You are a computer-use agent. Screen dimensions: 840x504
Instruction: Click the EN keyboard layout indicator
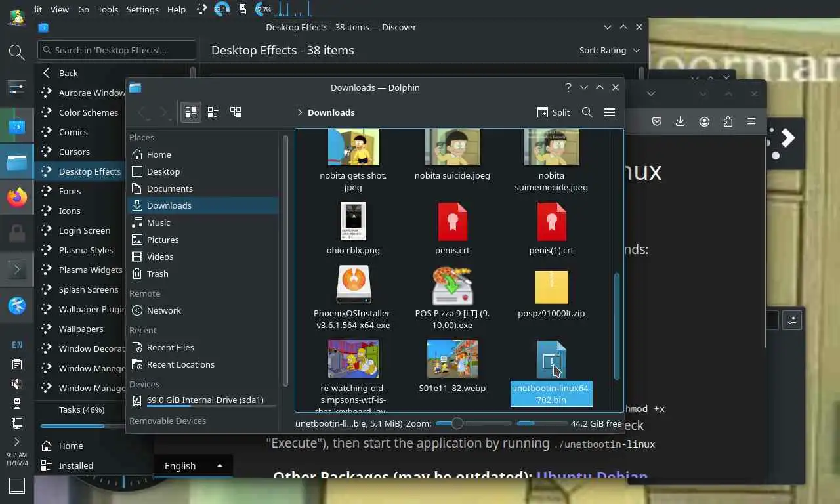(17, 345)
